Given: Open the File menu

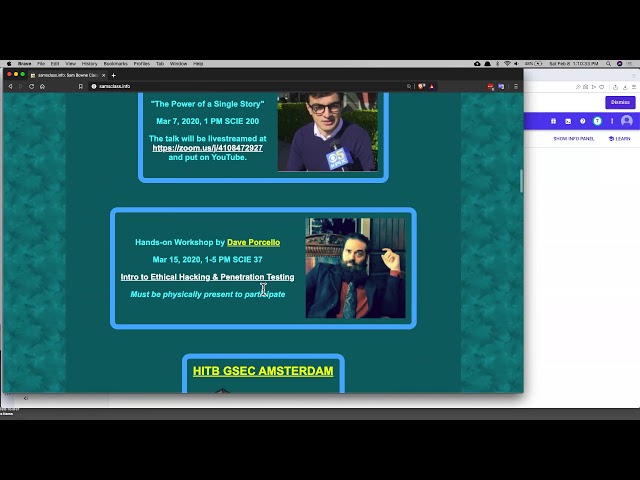Looking at the screenshot, I should (x=41, y=64).
